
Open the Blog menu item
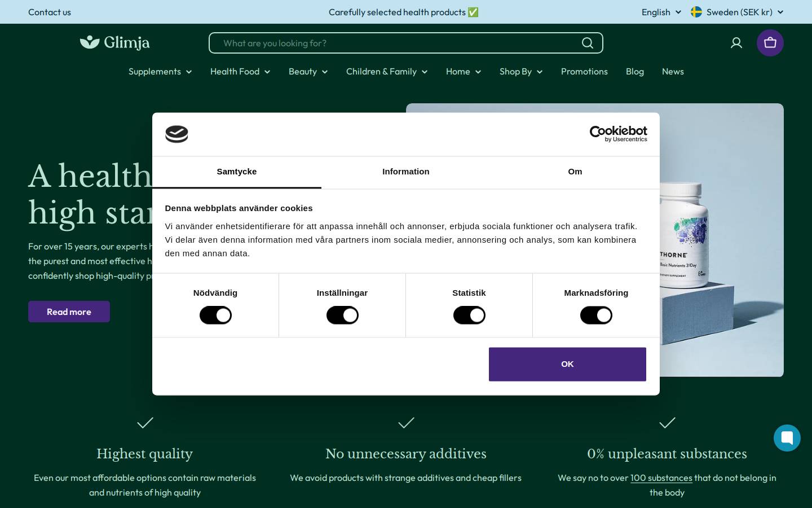pyautogui.click(x=635, y=72)
